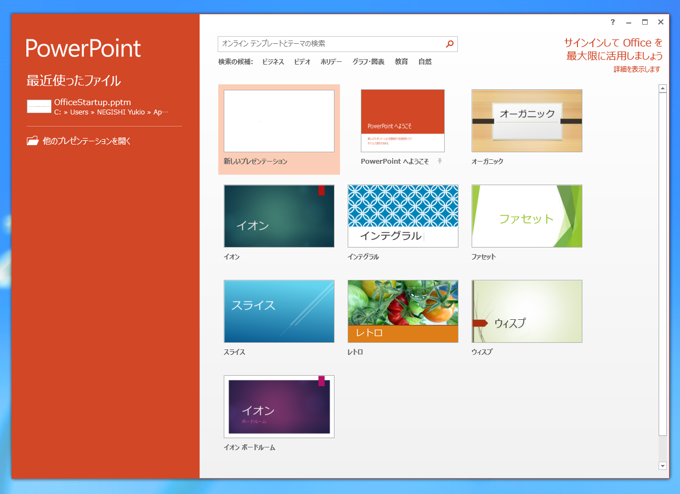Choose the teal イオン template thumbnail
This screenshot has width=680, height=494.
click(279, 216)
